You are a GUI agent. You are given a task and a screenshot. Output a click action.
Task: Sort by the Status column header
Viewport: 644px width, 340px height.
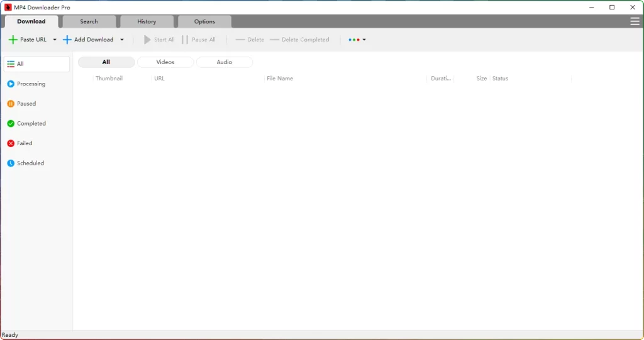(500, 79)
